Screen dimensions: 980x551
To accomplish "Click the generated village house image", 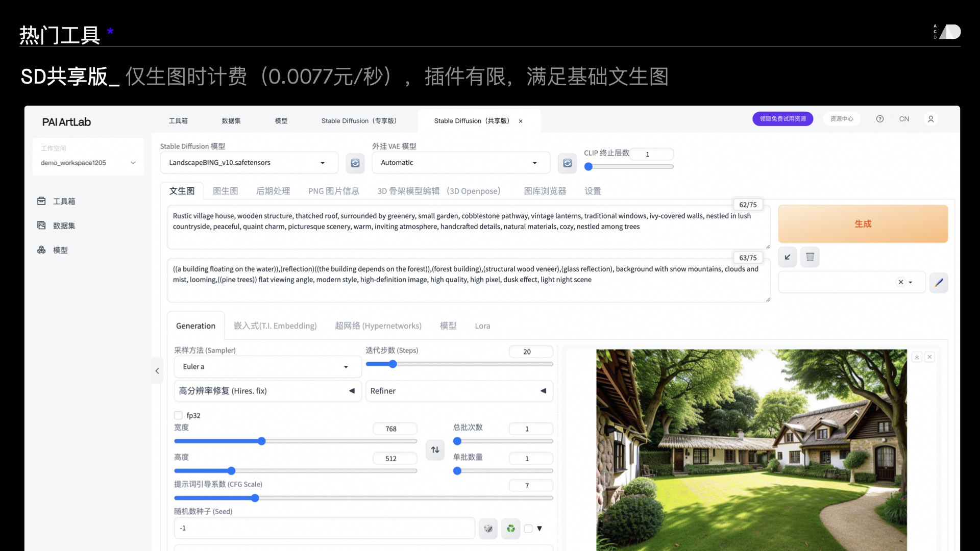I will coord(751,450).
